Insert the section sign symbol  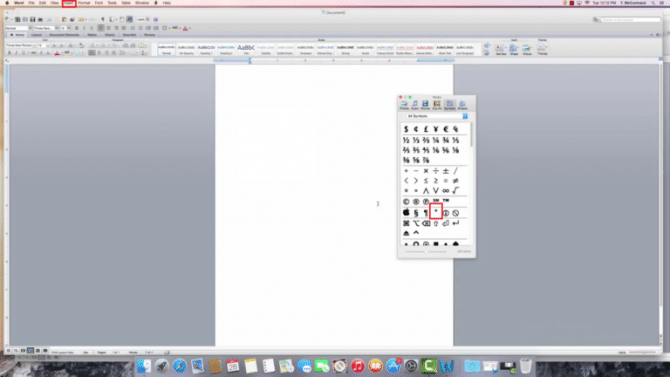point(416,212)
